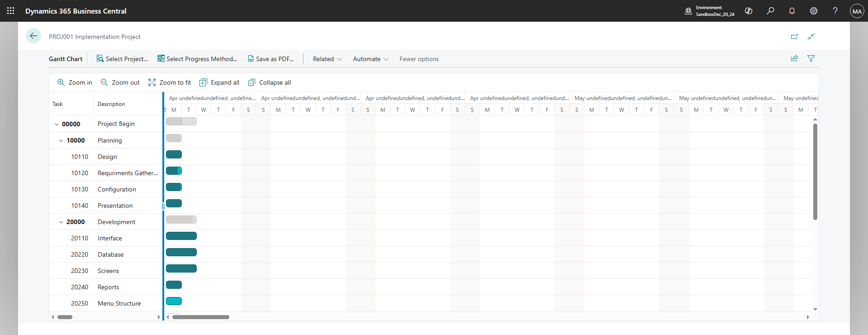This screenshot has width=868, height=335.
Task: Open the app launcher waffle menu
Action: pos(11,11)
